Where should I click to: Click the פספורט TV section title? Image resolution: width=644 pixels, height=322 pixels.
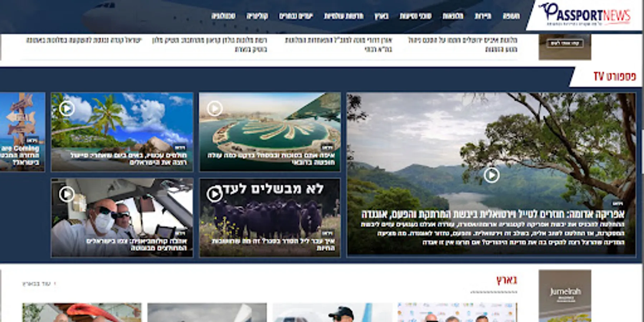coord(615,76)
